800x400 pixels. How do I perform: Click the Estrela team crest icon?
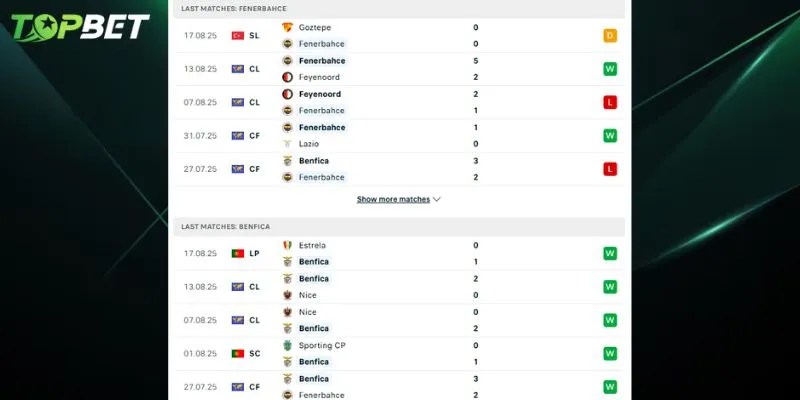[288, 245]
